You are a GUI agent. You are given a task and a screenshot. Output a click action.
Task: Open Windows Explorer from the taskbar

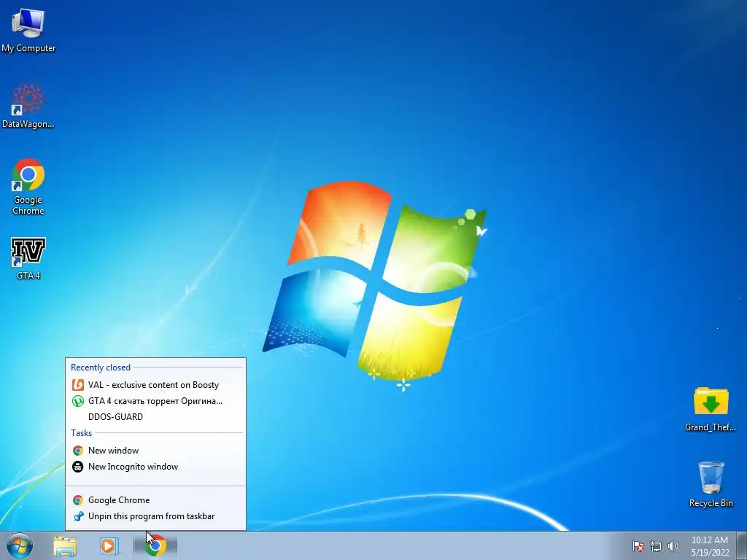tap(65, 545)
